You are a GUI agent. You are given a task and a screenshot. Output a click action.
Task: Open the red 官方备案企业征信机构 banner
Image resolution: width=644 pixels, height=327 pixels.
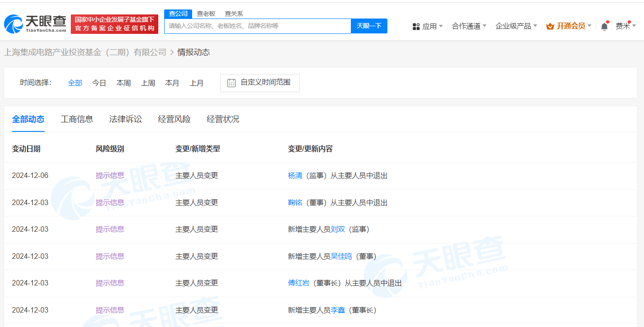[x=115, y=24]
